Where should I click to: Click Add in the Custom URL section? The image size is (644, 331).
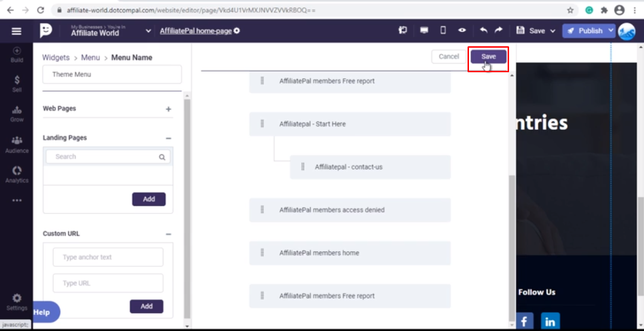click(x=146, y=306)
